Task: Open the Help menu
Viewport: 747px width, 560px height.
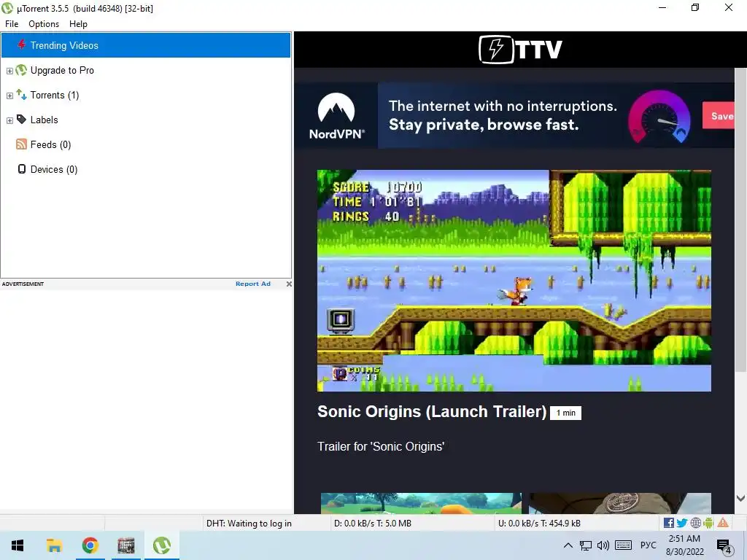Action: point(78,24)
